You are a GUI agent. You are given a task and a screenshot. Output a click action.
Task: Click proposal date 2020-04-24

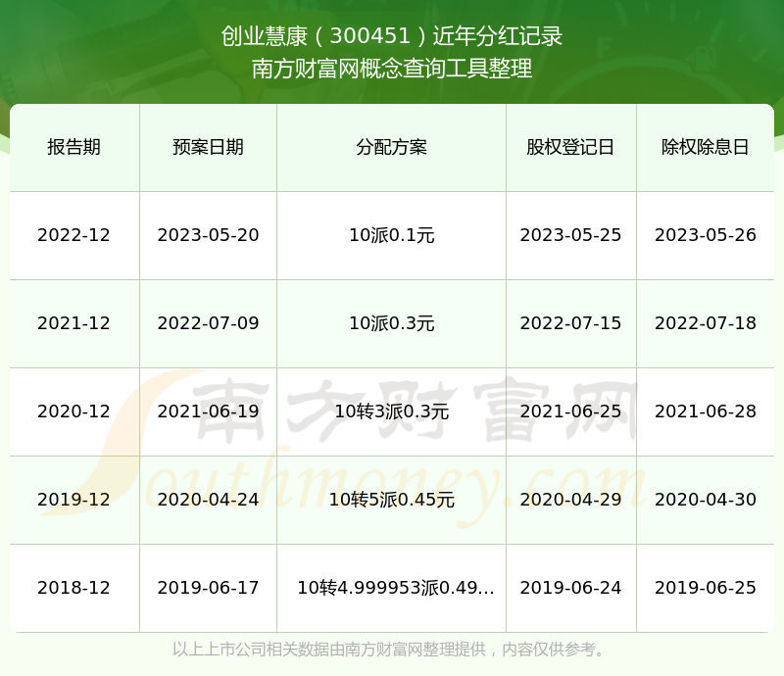[x=208, y=499]
